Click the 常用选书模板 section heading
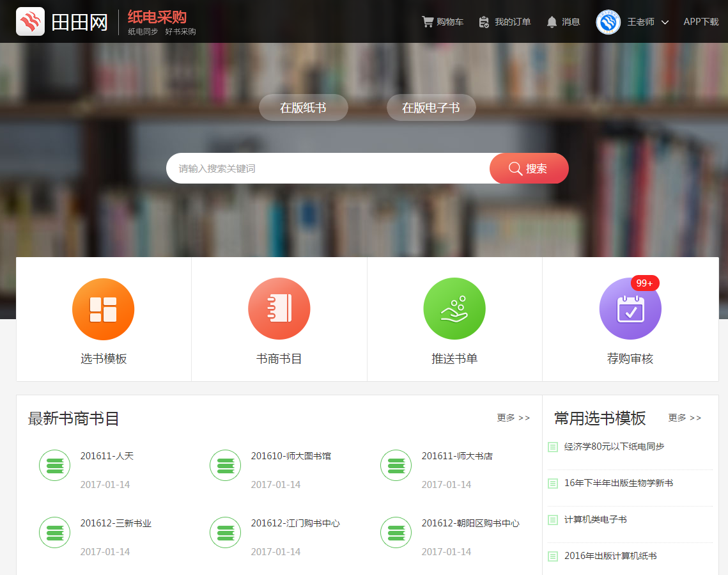The width and height of the screenshot is (728, 575). 600,418
